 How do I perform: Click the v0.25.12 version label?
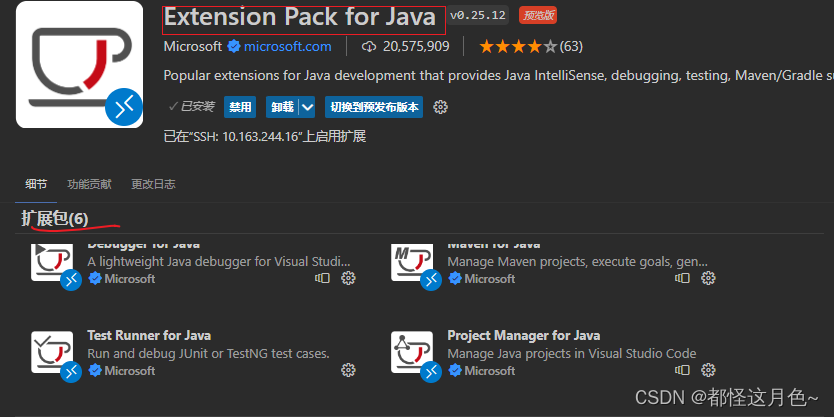(478, 15)
